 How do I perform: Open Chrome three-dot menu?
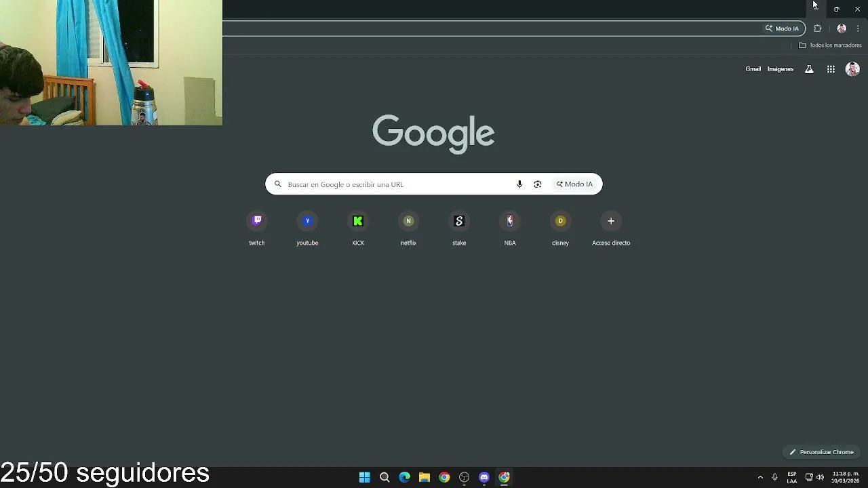pos(858,28)
